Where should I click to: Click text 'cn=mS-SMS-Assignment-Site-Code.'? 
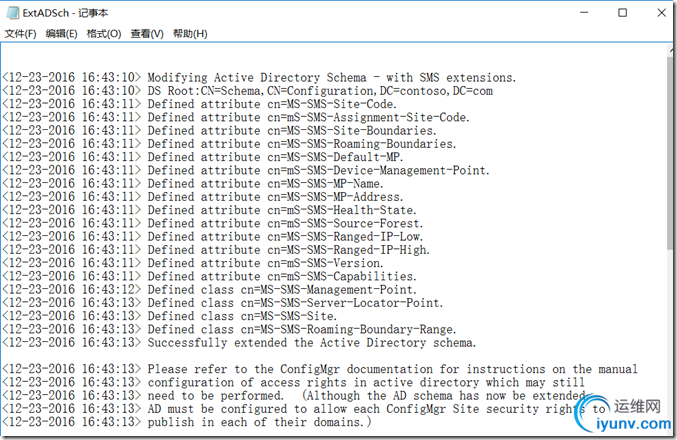click(368, 117)
